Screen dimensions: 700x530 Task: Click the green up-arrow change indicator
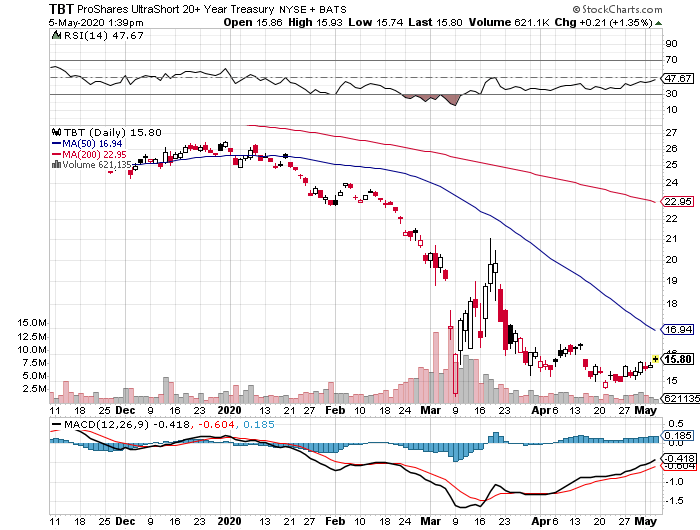coord(658,23)
